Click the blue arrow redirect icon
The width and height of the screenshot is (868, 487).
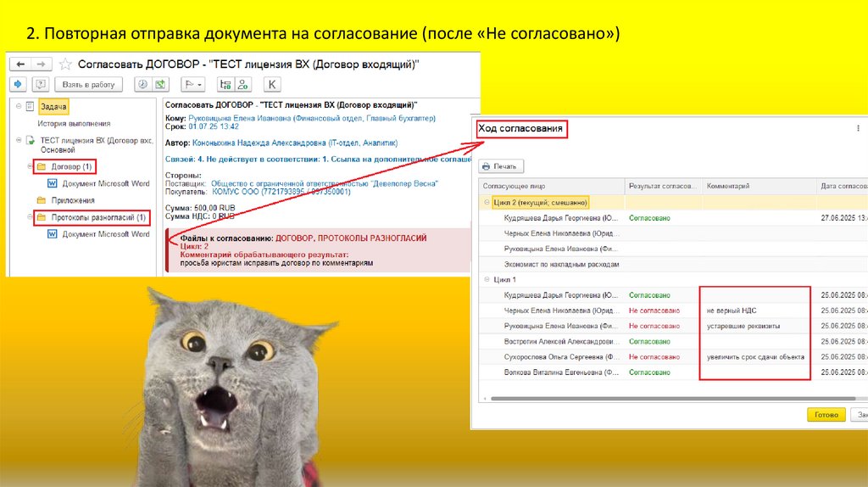tap(19, 84)
